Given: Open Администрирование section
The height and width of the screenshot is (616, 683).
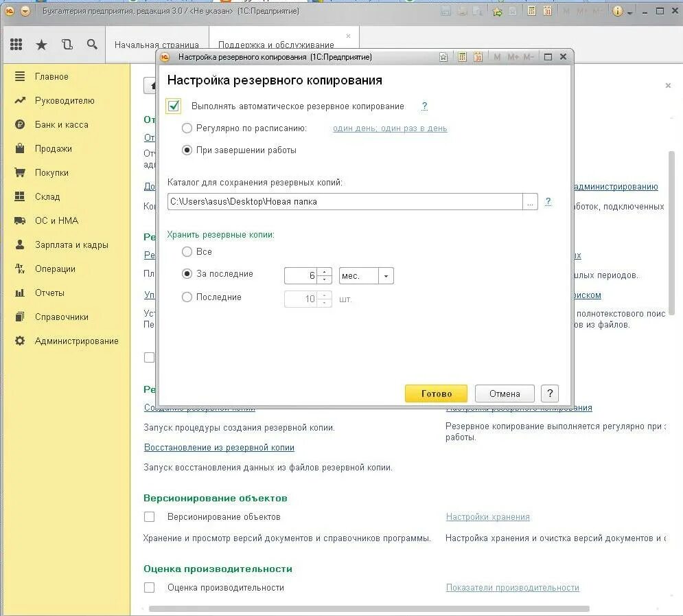Looking at the screenshot, I should tap(76, 341).
